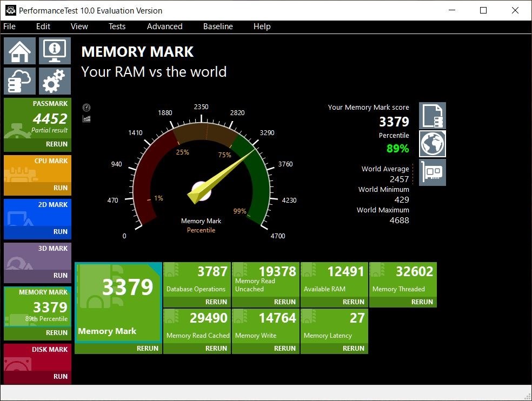532x401 pixels.
Task: Select the 3D Mark tile
Action: pyautogui.click(x=38, y=256)
